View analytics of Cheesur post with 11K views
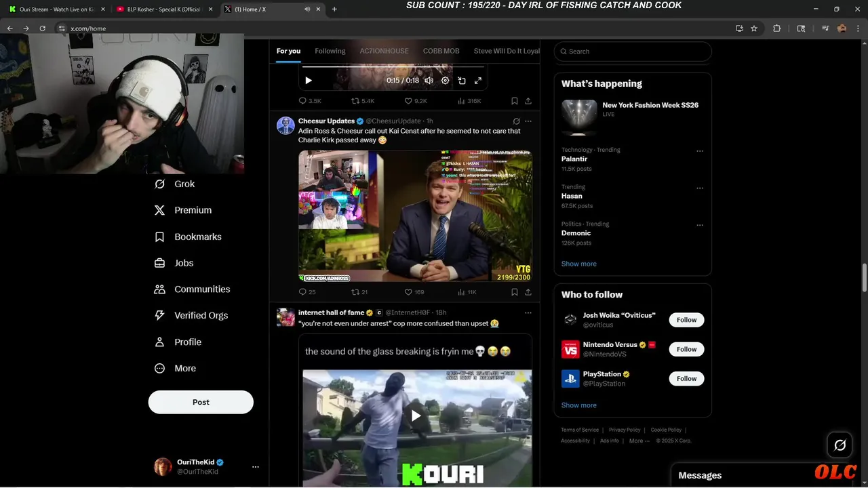Image resolution: width=868 pixels, height=488 pixels. (x=467, y=292)
